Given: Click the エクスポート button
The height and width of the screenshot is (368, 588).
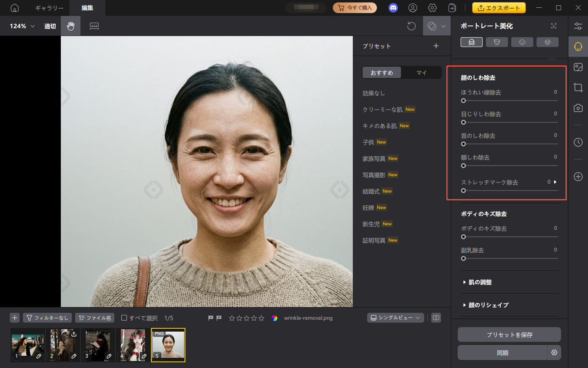Looking at the screenshot, I should click(499, 8).
